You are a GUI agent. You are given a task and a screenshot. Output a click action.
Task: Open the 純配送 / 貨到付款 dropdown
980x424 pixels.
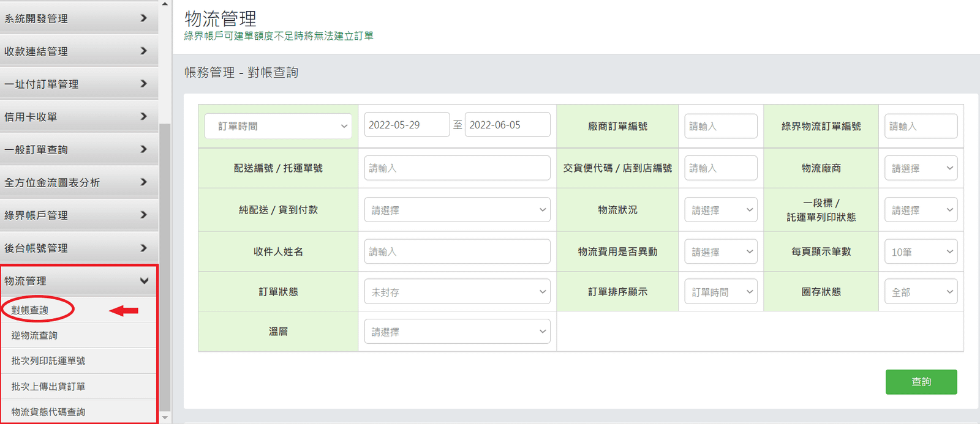[457, 210]
